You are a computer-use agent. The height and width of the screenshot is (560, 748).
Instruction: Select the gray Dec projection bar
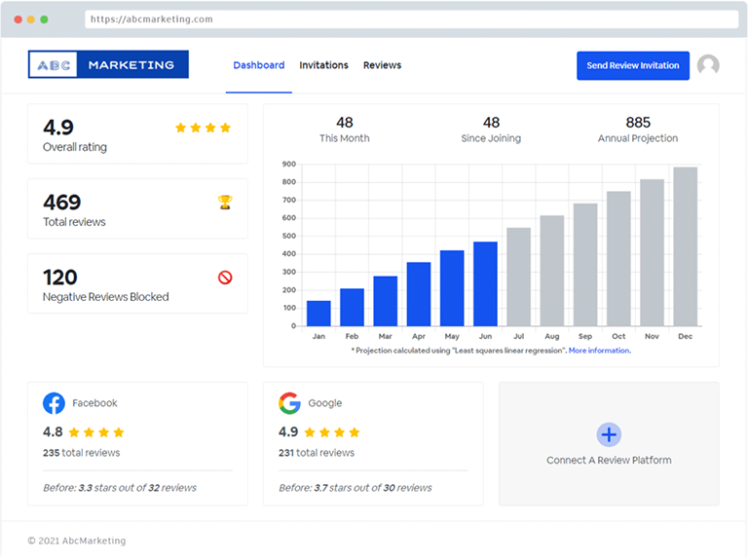coord(685,246)
